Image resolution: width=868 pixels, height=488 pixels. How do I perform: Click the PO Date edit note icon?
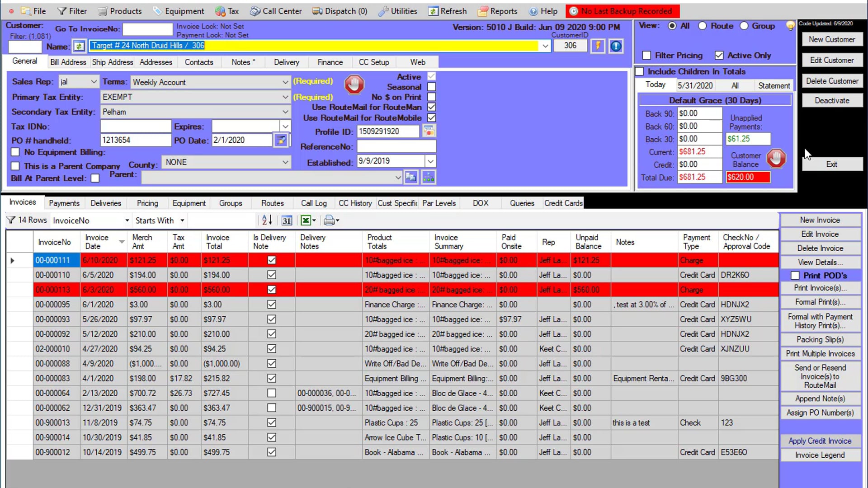tap(281, 140)
